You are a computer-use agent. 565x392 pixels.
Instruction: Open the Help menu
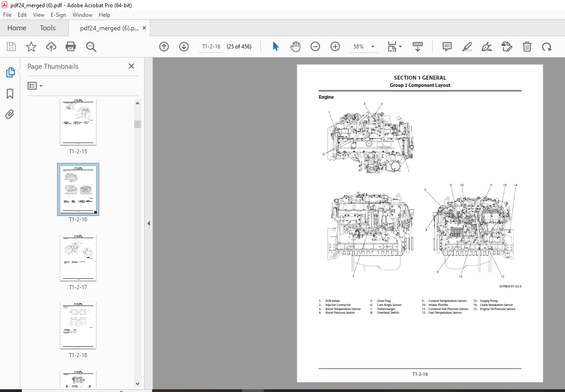click(104, 15)
